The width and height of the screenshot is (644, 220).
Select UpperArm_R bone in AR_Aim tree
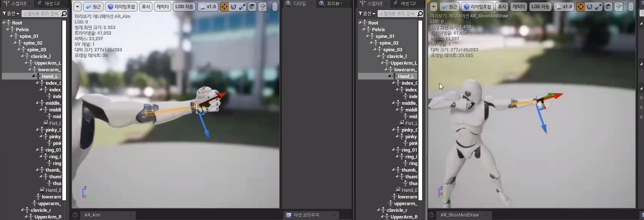pyautogui.click(x=47, y=217)
